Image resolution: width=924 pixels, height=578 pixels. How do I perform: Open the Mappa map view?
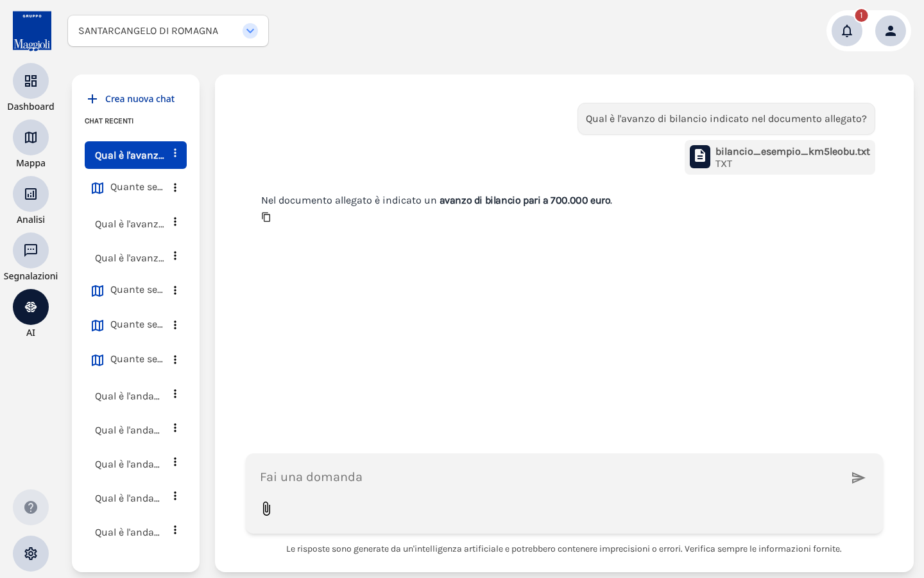(31, 137)
